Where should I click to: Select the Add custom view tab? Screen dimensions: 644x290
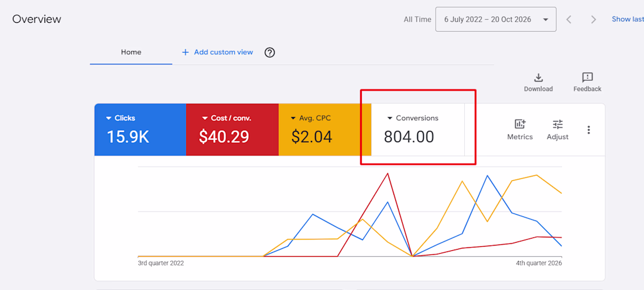coord(217,52)
